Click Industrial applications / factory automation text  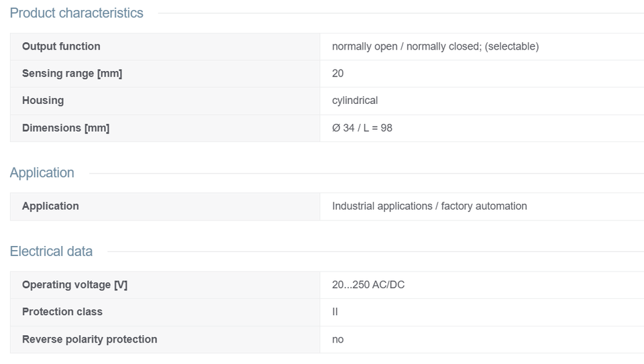(x=429, y=206)
